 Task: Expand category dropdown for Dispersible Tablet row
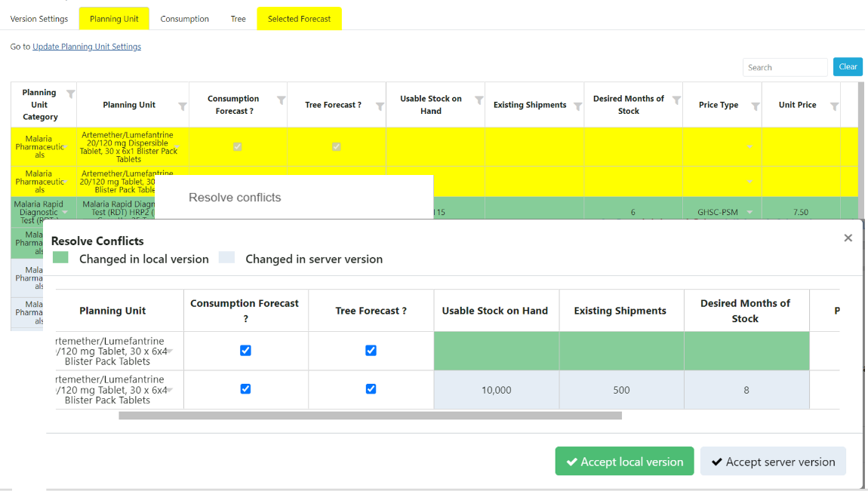(66, 147)
